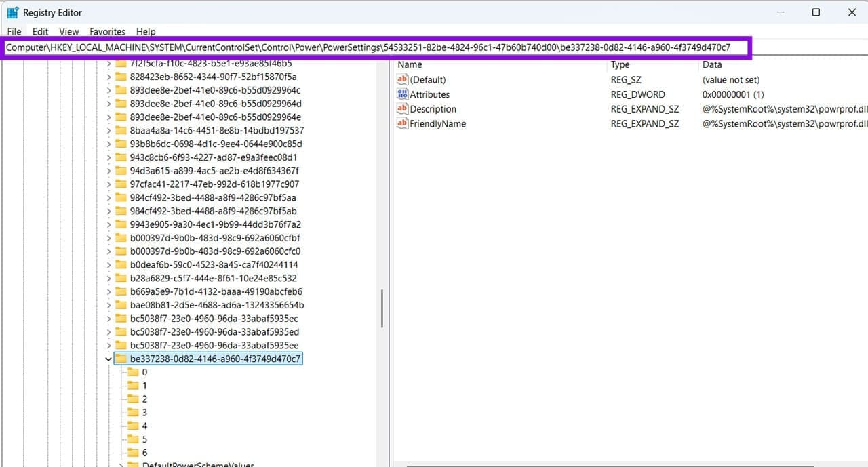Select key 97cfac41-2217-47eb-992d-618b1977c907 label

(214, 184)
